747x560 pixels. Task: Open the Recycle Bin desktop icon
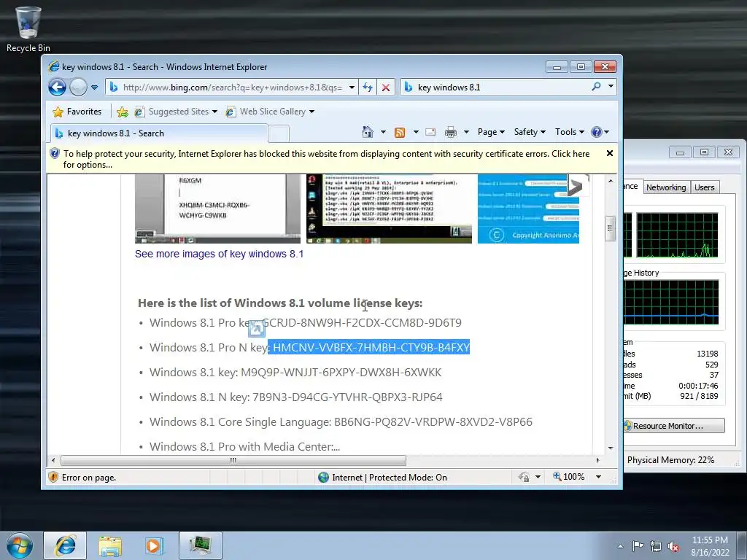pos(28,29)
